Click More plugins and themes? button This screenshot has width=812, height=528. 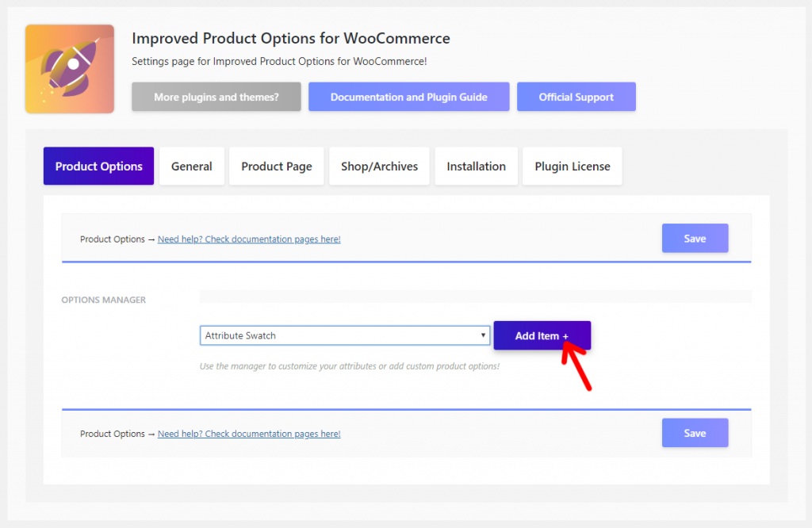pos(216,97)
